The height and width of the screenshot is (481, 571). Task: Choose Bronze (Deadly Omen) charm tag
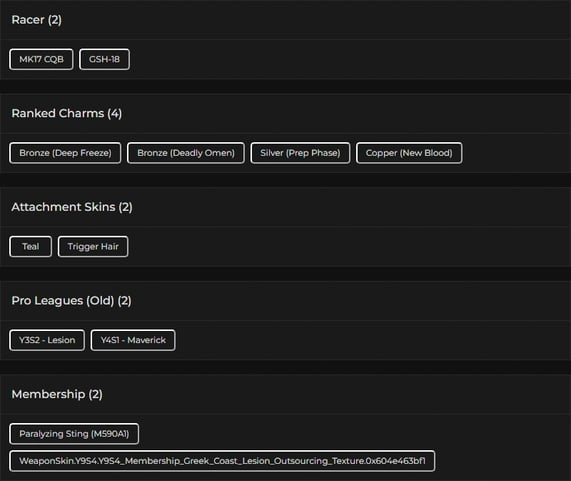[186, 153]
